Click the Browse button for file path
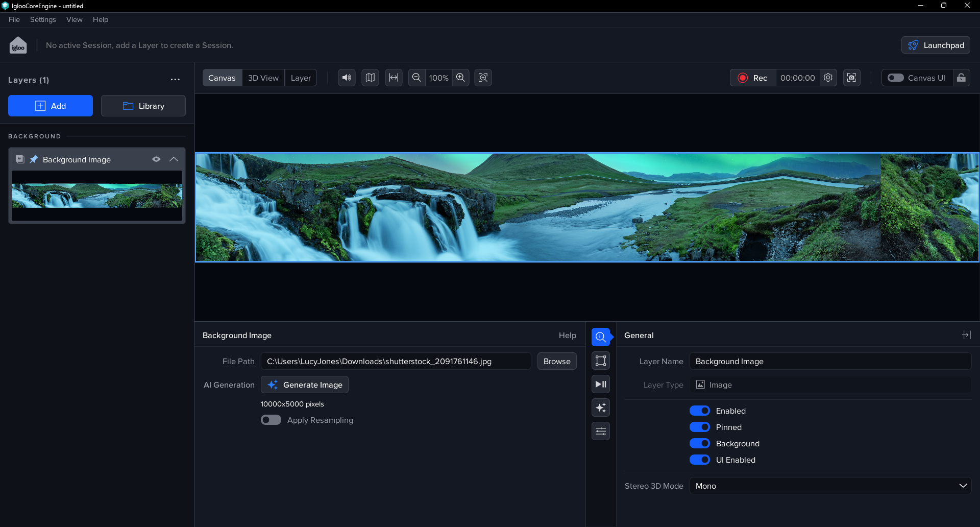 click(x=556, y=361)
